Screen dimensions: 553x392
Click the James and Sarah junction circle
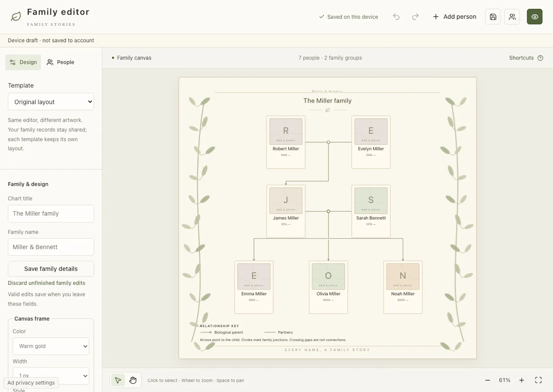(x=328, y=211)
